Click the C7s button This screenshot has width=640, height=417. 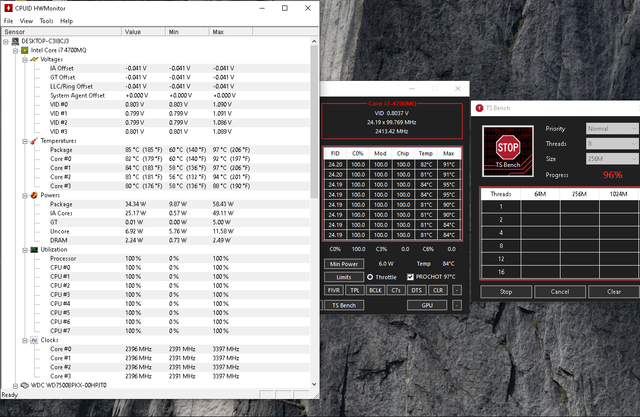pyautogui.click(x=396, y=290)
